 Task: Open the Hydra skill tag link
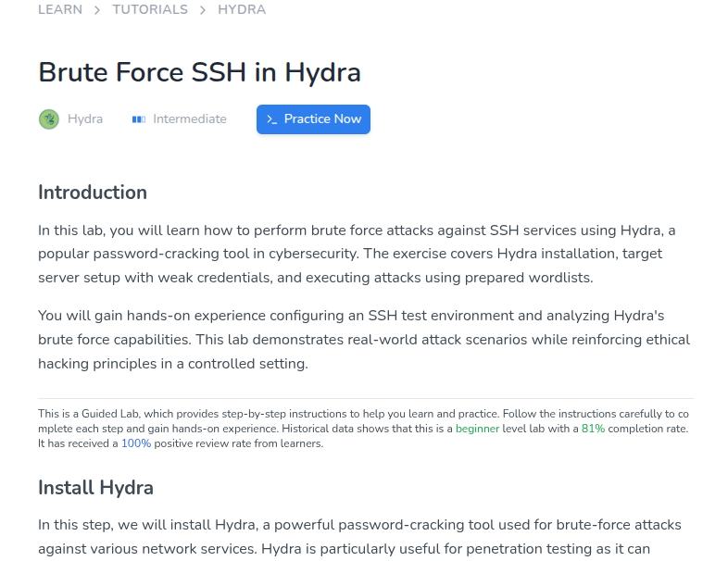pyautogui.click(x=85, y=119)
